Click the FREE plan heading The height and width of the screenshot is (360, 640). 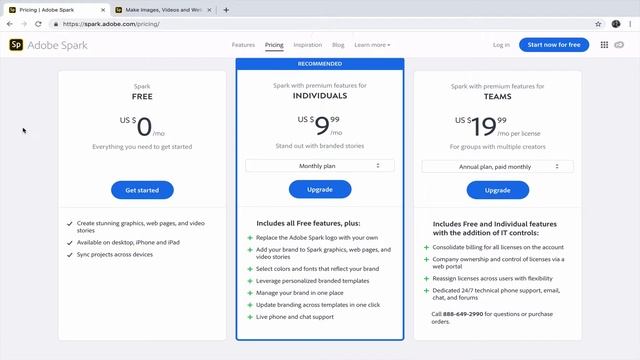pos(142,97)
